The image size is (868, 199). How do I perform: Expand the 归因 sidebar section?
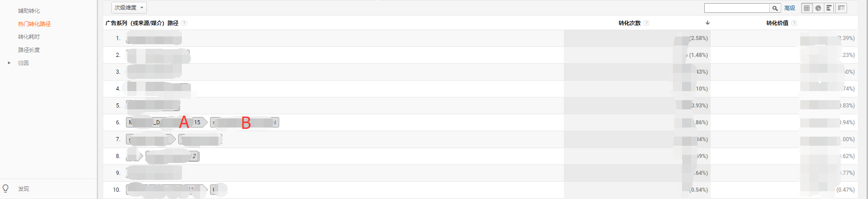pos(9,63)
